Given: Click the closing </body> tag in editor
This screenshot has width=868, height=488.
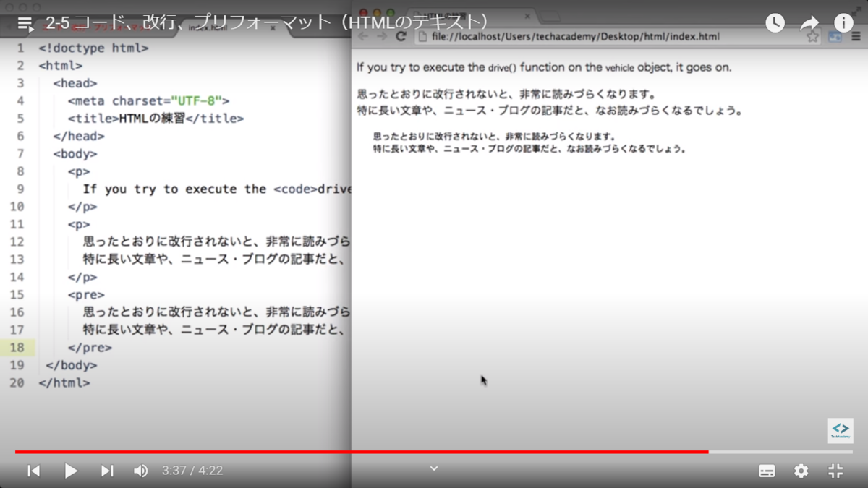Looking at the screenshot, I should (72, 365).
